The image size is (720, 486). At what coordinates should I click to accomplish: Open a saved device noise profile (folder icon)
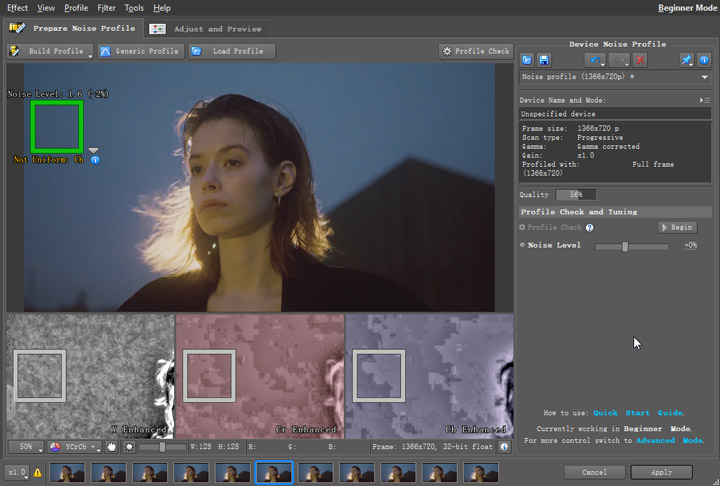527,60
